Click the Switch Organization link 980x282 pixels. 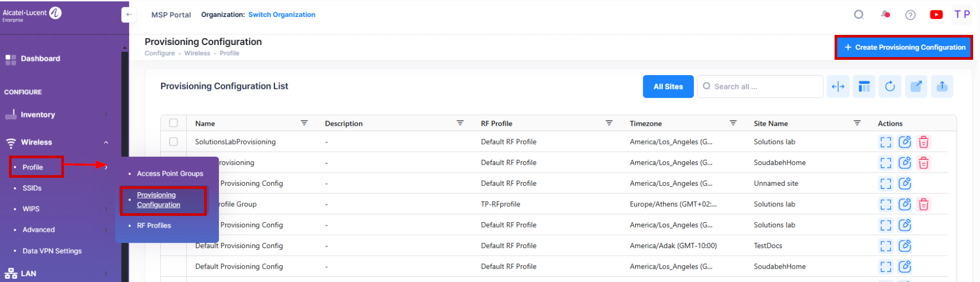click(x=281, y=15)
